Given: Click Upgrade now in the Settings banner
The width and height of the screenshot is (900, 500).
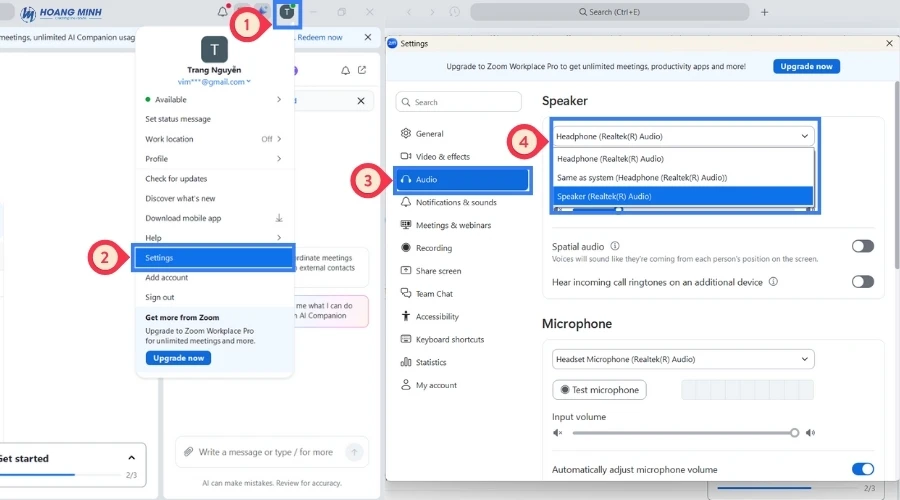Looking at the screenshot, I should tap(806, 67).
